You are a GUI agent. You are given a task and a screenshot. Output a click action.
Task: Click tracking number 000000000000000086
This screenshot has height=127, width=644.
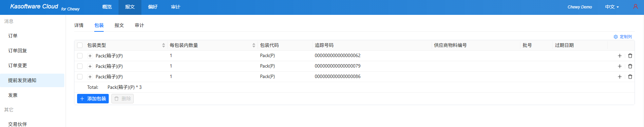click(338, 76)
